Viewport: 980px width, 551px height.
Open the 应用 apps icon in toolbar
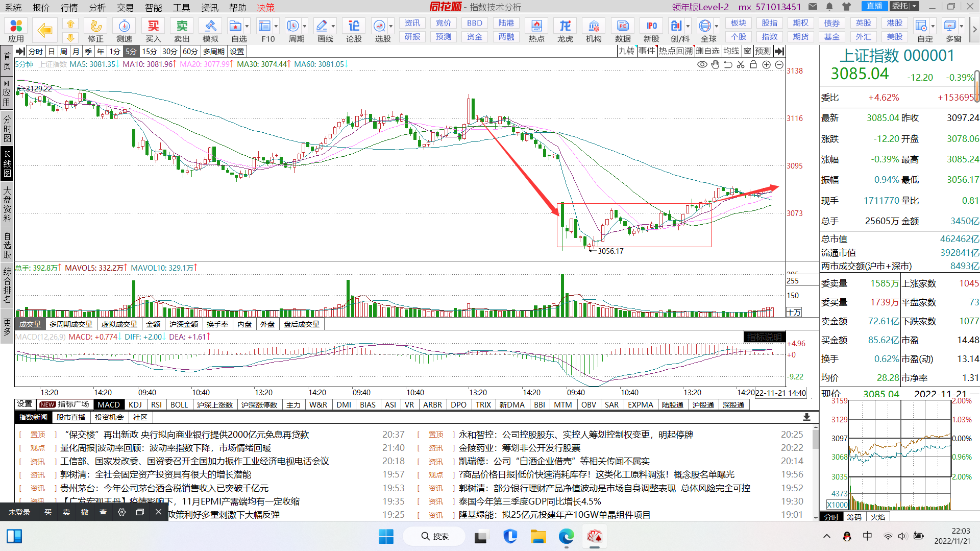coord(16,30)
